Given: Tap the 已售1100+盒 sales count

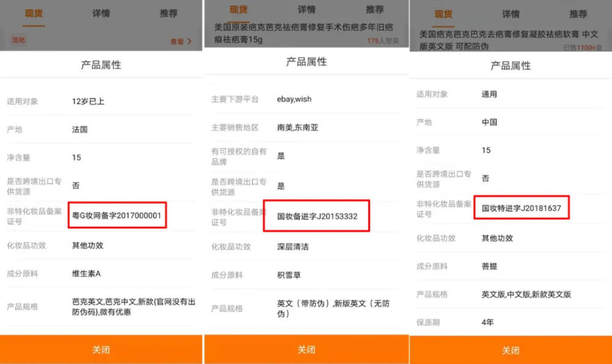Looking at the screenshot, I should [x=583, y=48].
